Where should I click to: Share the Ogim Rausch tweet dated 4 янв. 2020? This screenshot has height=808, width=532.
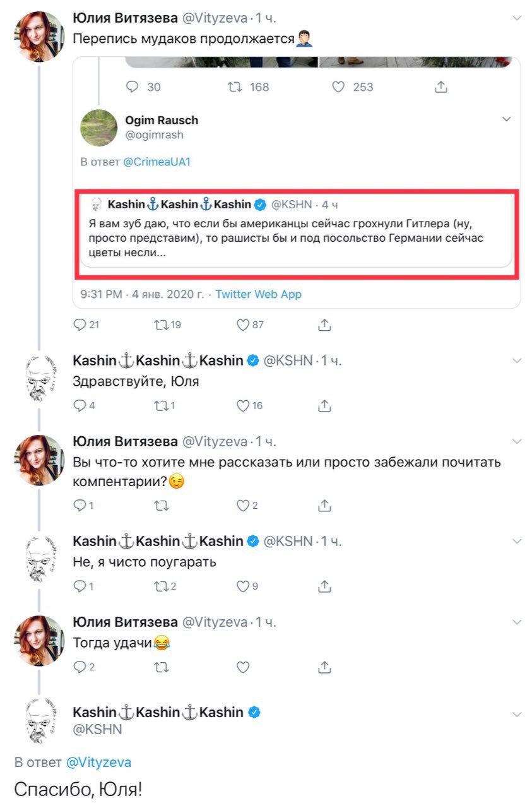tap(324, 325)
